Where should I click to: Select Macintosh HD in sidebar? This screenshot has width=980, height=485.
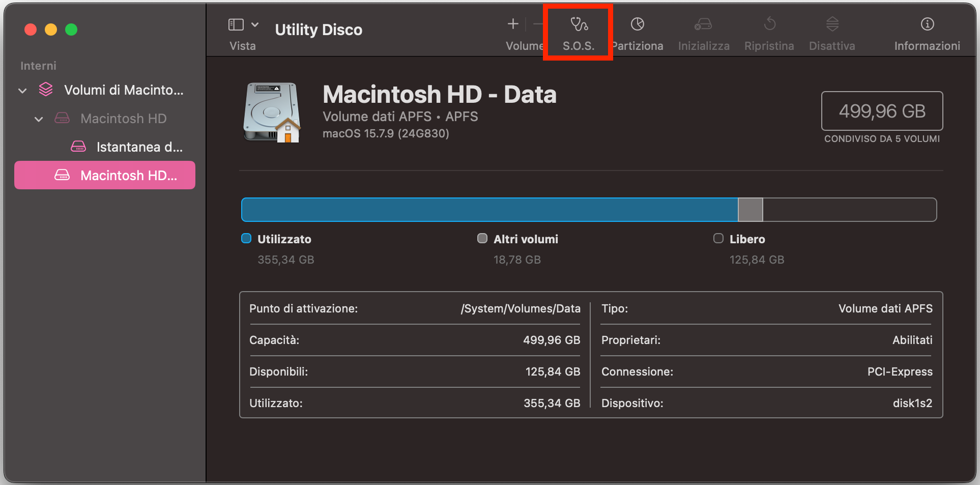[x=105, y=119]
